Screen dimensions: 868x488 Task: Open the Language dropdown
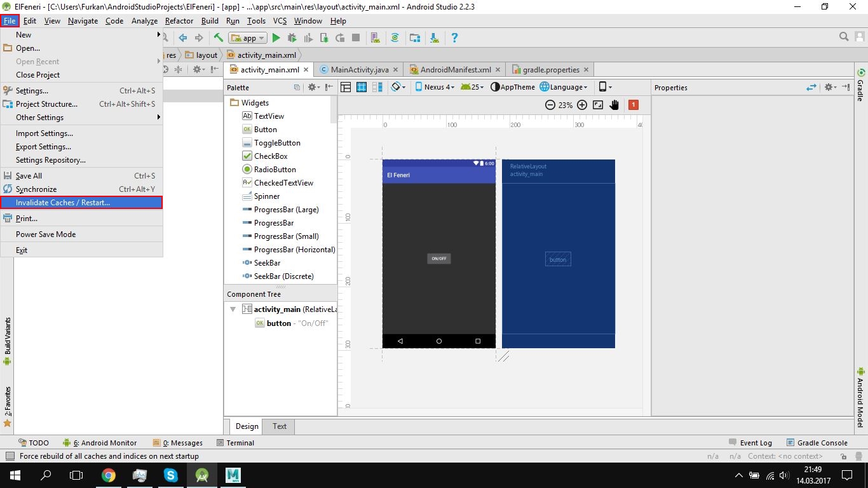tap(564, 87)
